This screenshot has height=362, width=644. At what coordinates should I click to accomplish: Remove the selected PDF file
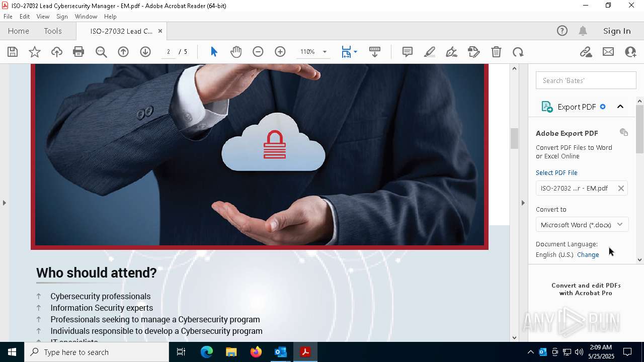coord(621,188)
